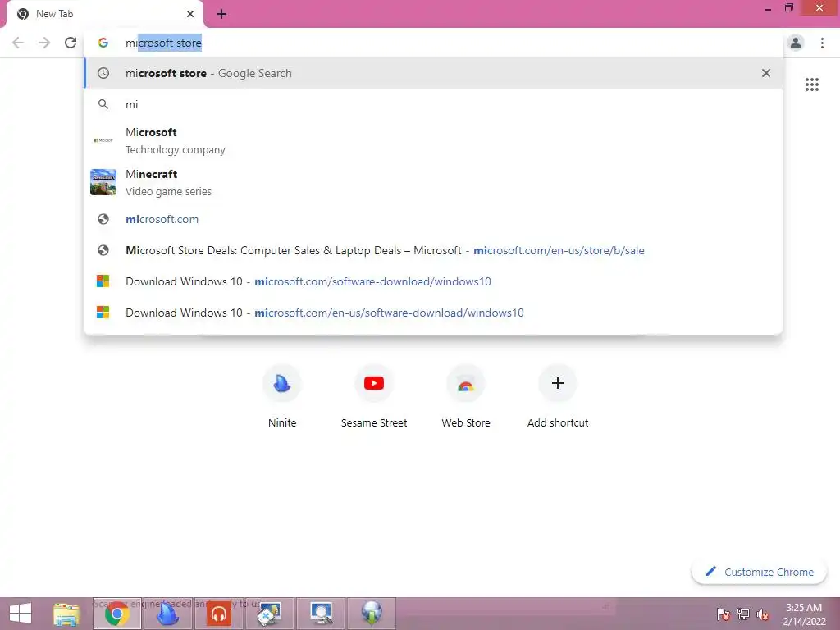Open the Sesame Street shortcut
Viewport: 840px width, 630px height.
(x=374, y=395)
